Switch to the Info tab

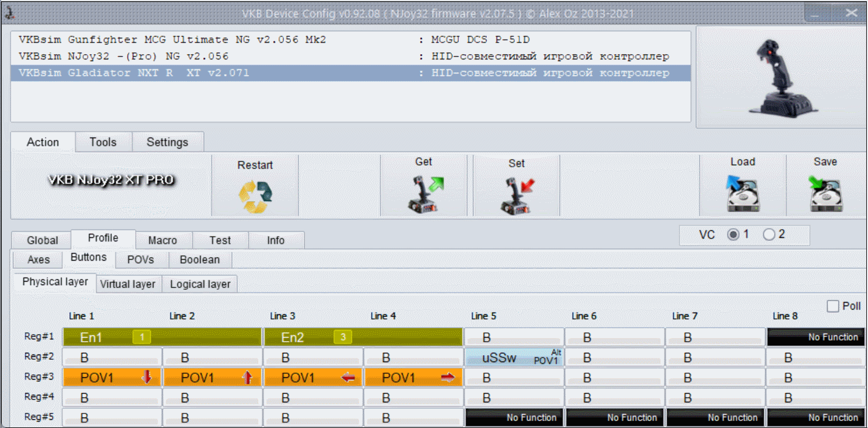[x=276, y=240]
